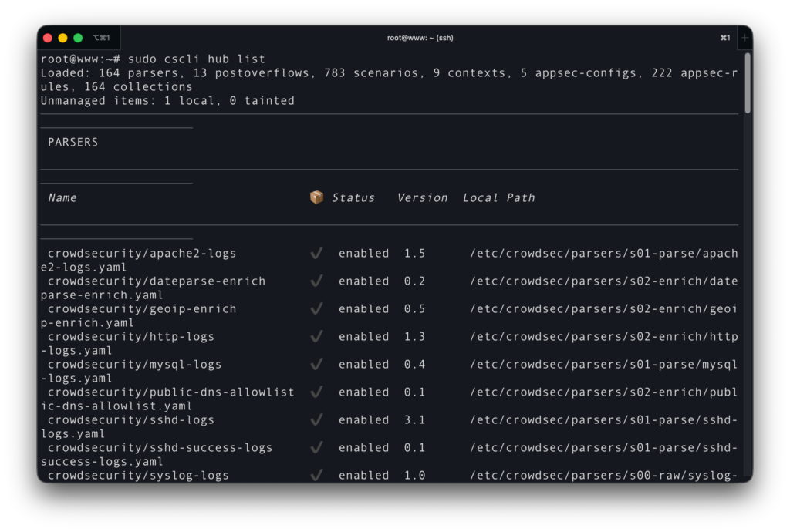Click the checkmark for apache2-logs parser
This screenshot has width=790, height=532.
[316, 253]
